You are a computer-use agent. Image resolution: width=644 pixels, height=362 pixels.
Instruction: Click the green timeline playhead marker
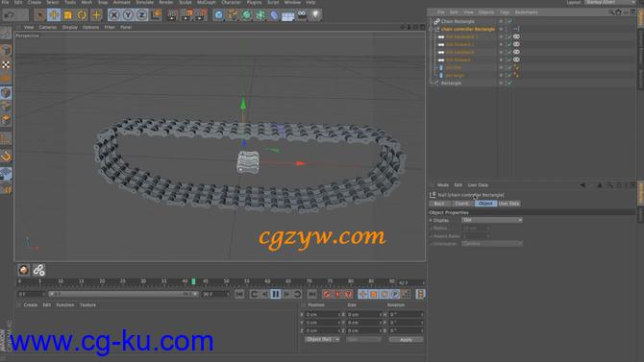coord(193,281)
